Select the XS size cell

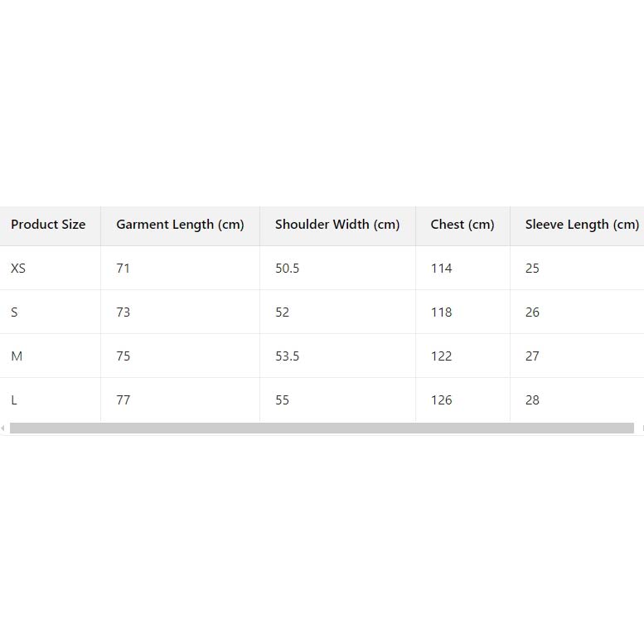18,269
